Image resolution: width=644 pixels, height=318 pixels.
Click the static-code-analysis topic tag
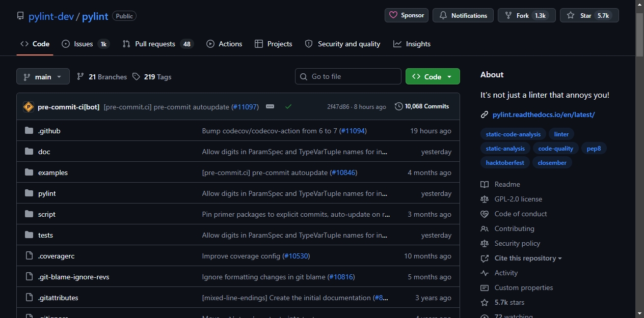click(x=513, y=134)
